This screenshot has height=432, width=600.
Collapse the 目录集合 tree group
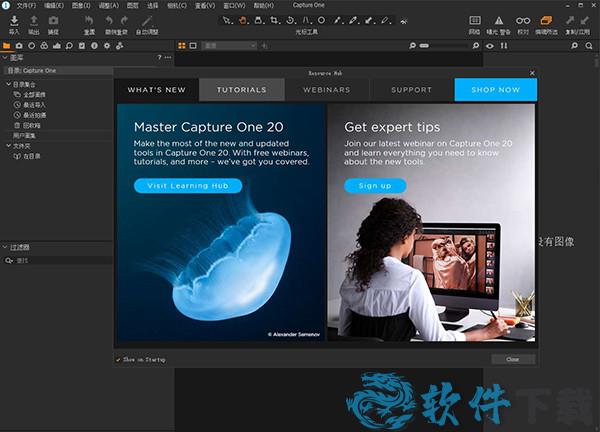(x=8, y=84)
